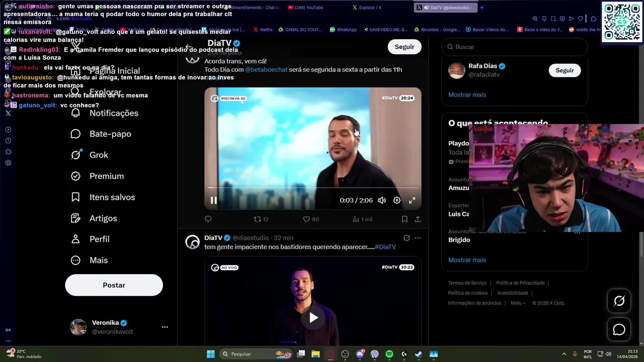
Task: Open more options on second DiaTV post
Action: pyautogui.click(x=418, y=238)
